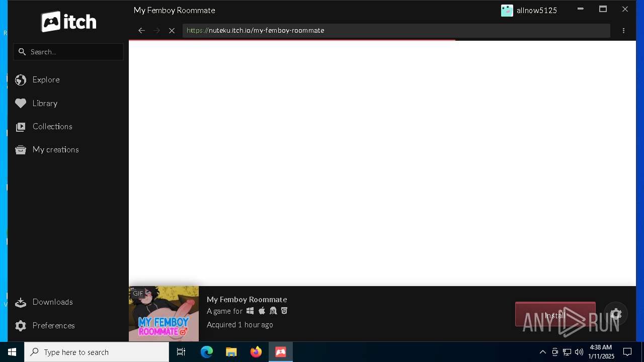Screen dimensions: 644x362
Task: Click the Explore globe icon
Action: 21,80
